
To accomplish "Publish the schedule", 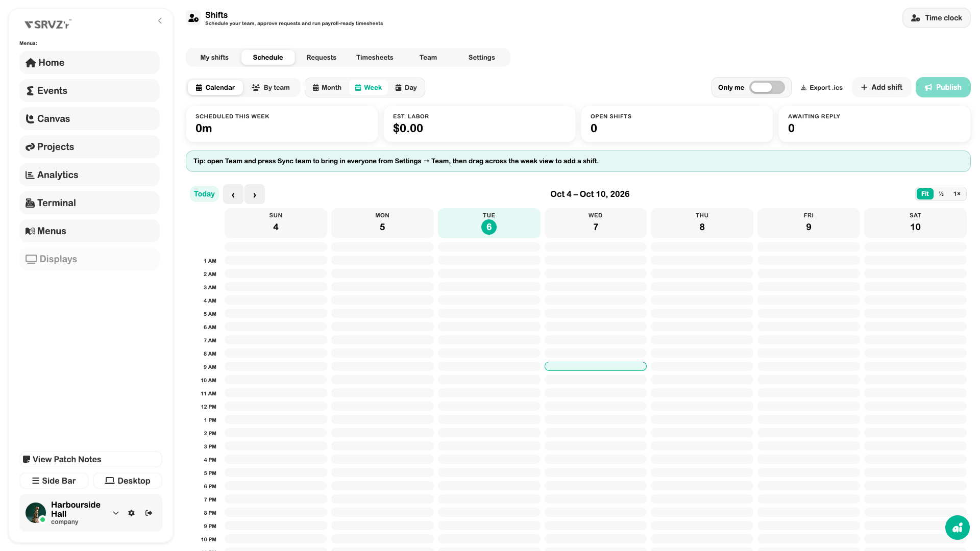I will [x=943, y=87].
